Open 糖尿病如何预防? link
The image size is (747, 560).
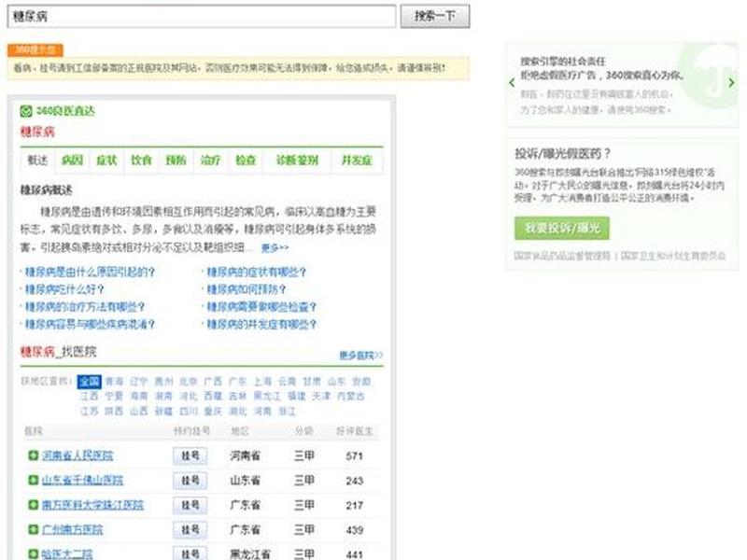click(x=247, y=289)
